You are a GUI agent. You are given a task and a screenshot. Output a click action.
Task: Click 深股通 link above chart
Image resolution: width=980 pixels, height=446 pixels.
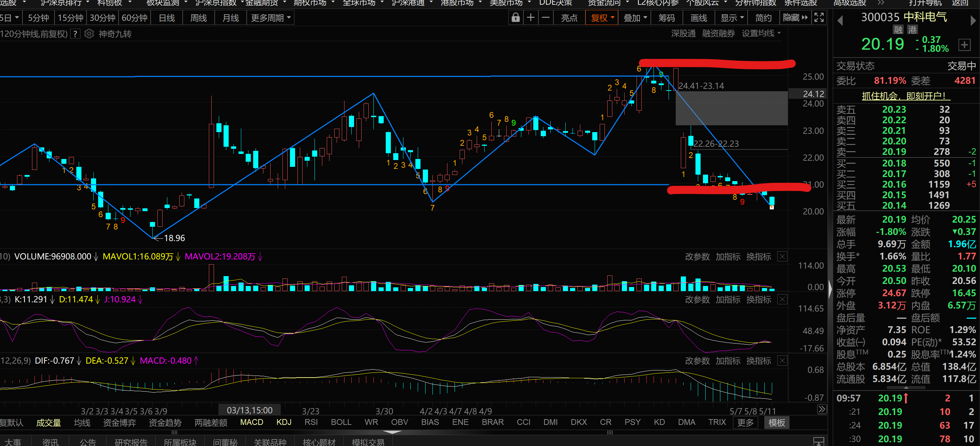coord(683,33)
